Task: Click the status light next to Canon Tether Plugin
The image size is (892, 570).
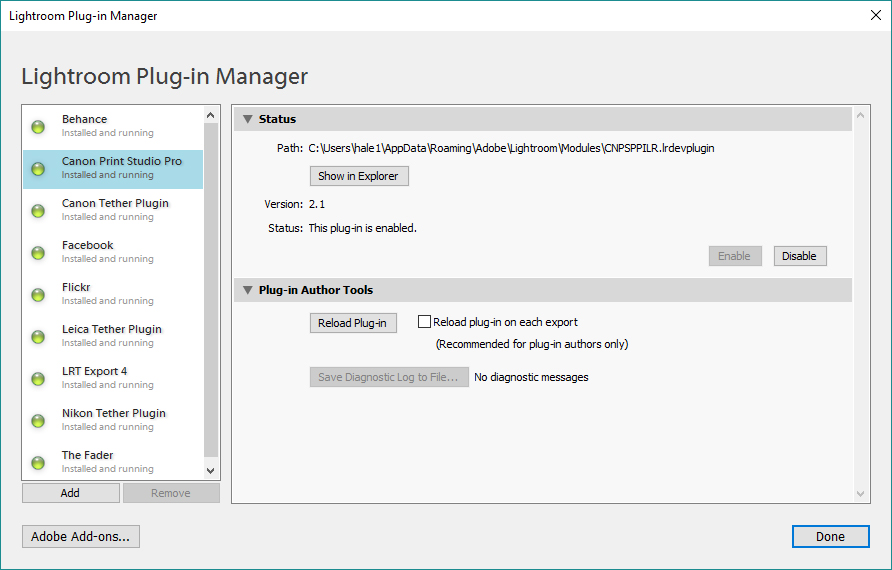Action: click(38, 211)
